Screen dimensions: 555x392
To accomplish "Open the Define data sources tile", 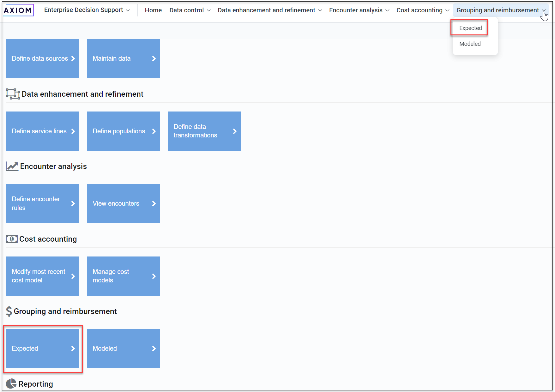I will click(42, 58).
